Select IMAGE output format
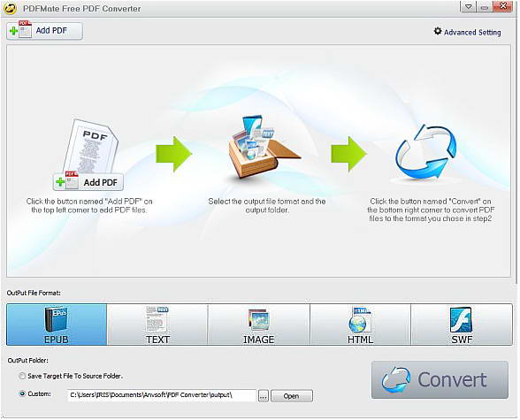 point(258,325)
